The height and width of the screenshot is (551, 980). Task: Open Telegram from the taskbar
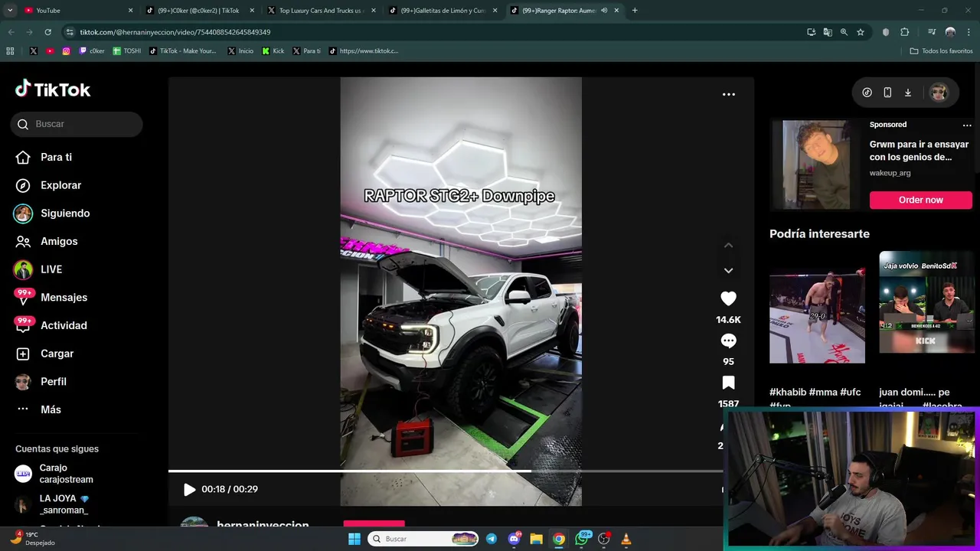coord(492,539)
